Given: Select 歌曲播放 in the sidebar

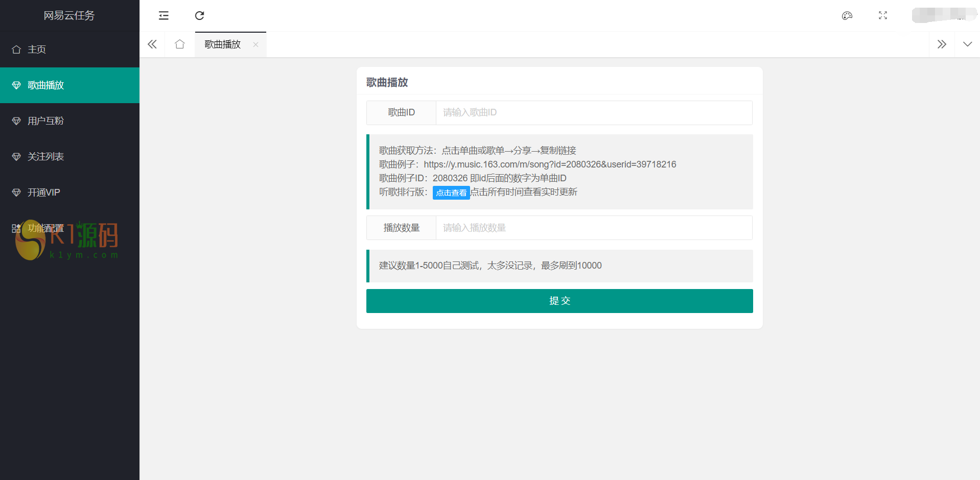Looking at the screenshot, I should (46, 85).
